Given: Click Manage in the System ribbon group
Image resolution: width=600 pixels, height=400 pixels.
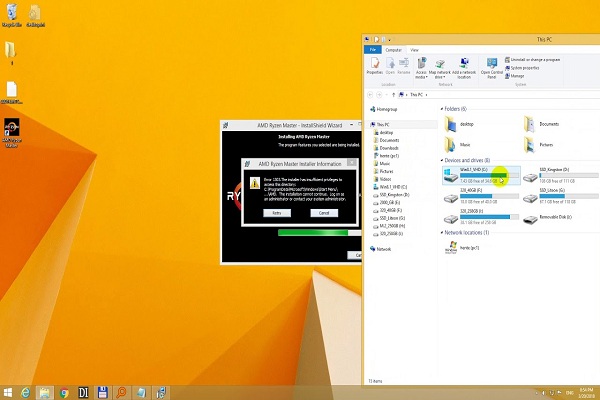Looking at the screenshot, I should pyautogui.click(x=514, y=76).
